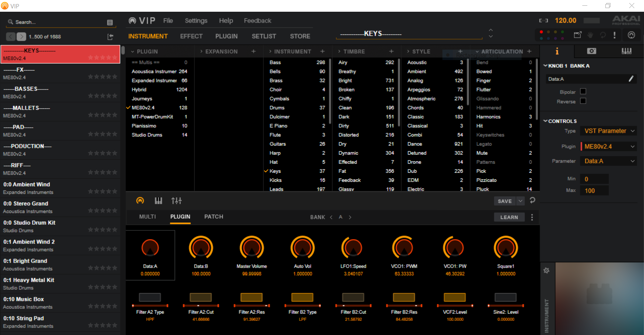This screenshot has width=644, height=335.
Task: Enable the Bipolar checkbox
Action: click(583, 92)
